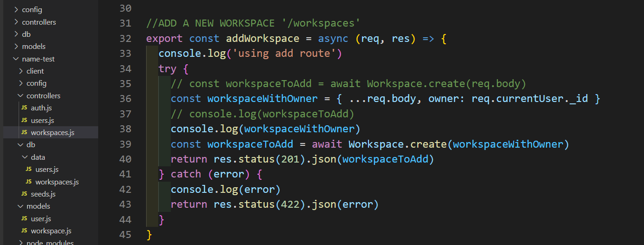Expand the top-level models folder chevron
Viewport: 644px width, 245px height.
point(16,47)
